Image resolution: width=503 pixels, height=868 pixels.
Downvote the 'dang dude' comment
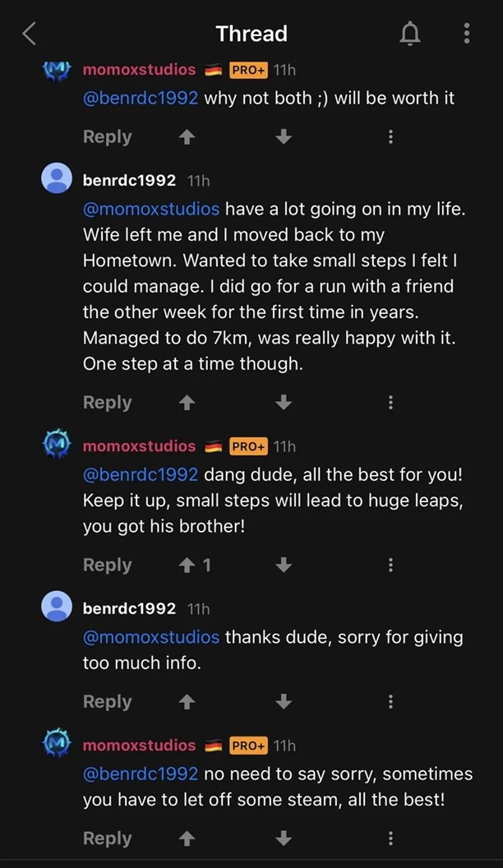pos(284,566)
